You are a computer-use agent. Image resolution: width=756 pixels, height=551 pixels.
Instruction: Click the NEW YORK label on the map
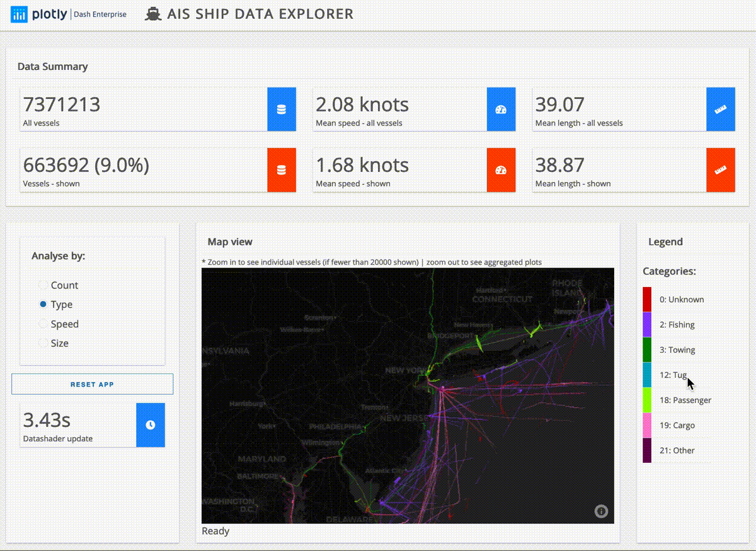pyautogui.click(x=406, y=370)
